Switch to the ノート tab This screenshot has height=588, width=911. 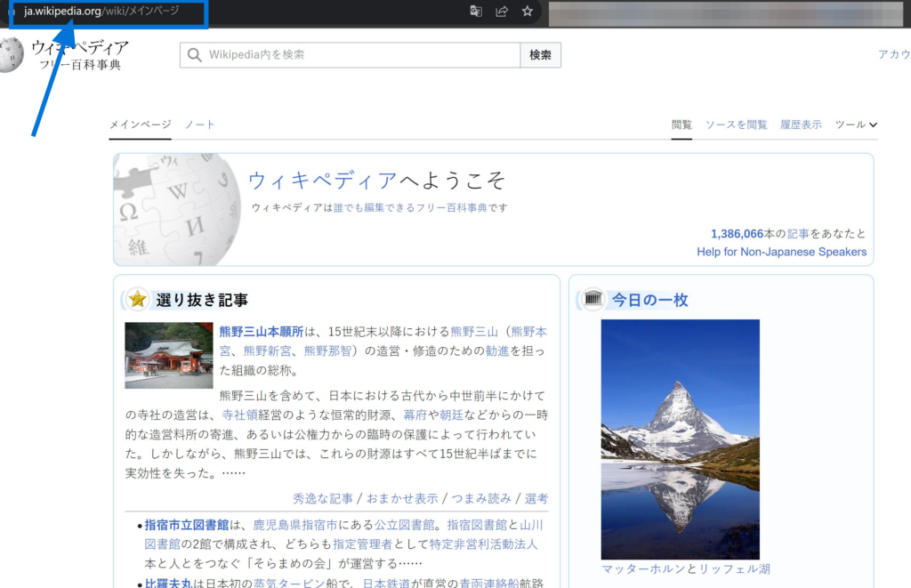199,125
